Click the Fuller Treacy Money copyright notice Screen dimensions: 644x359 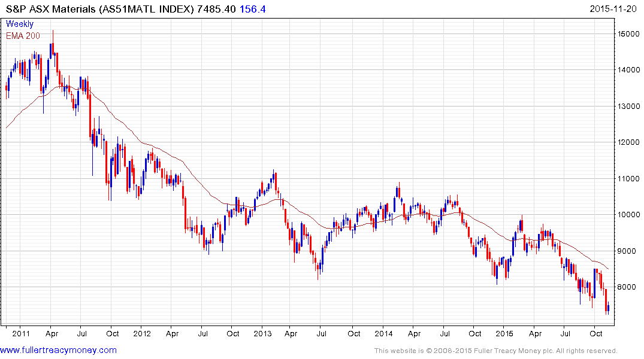[495, 351]
